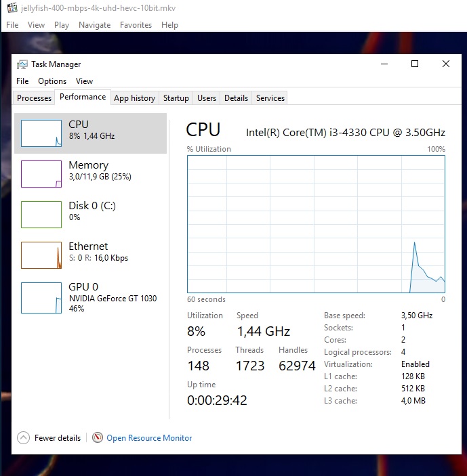Click the CPU utilization graph area
Screen dimensions: 467x476
tap(316, 224)
